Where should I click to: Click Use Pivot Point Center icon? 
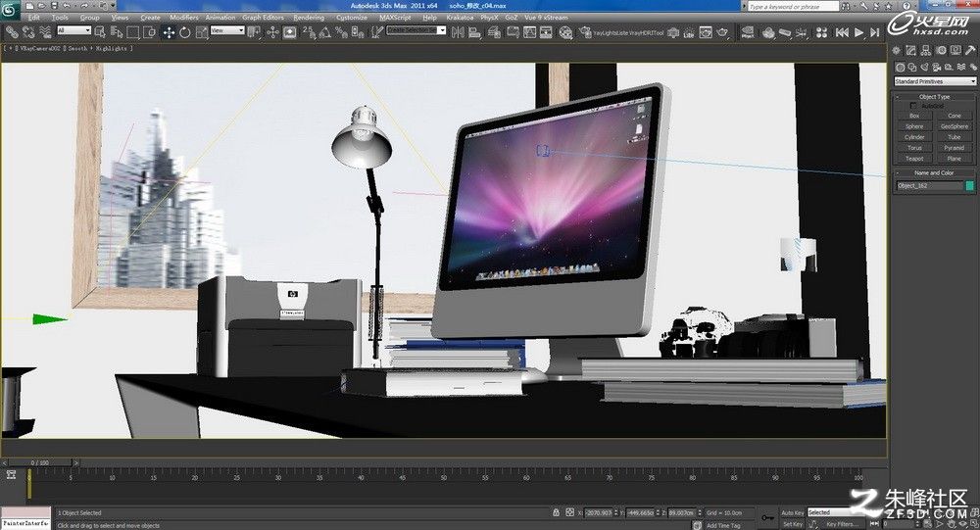(253, 31)
